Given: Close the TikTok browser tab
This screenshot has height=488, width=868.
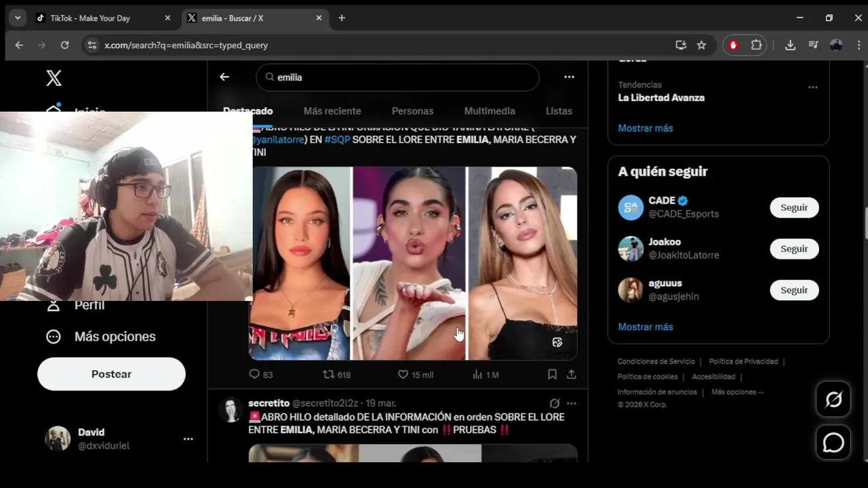Looking at the screenshot, I should click(167, 18).
